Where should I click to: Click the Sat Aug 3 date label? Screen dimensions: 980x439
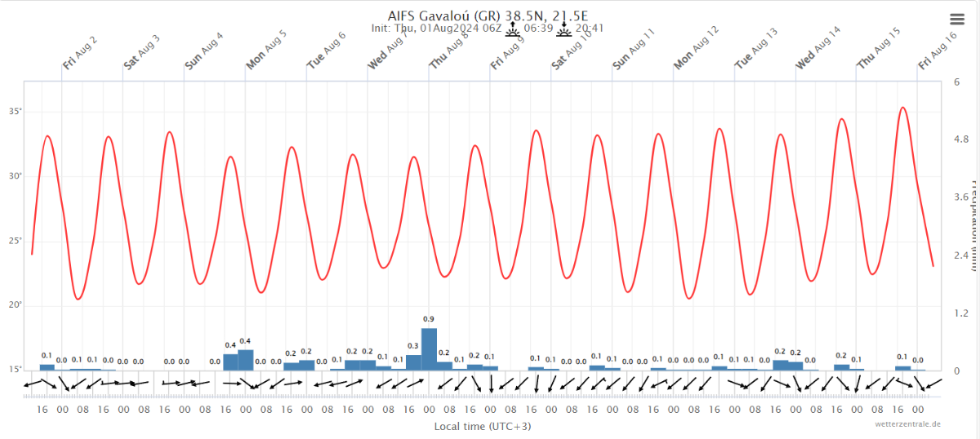click(141, 53)
